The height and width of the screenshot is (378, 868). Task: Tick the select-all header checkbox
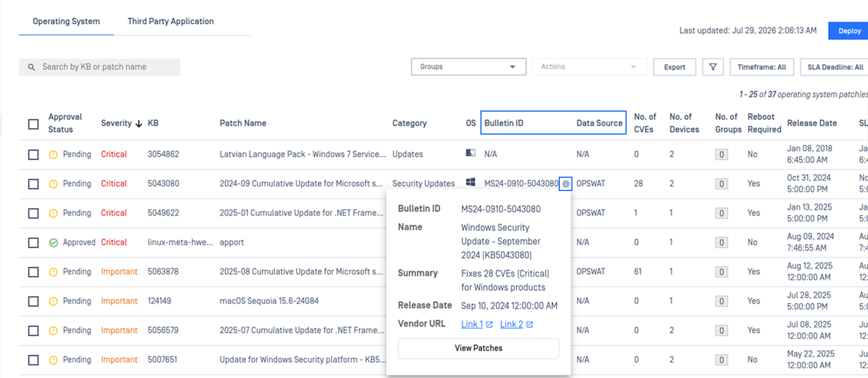(33, 124)
